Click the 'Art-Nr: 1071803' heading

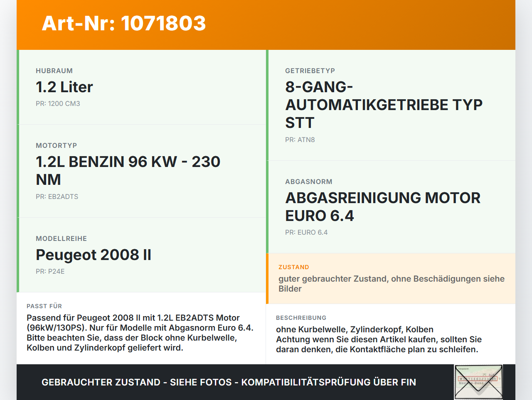tap(124, 23)
